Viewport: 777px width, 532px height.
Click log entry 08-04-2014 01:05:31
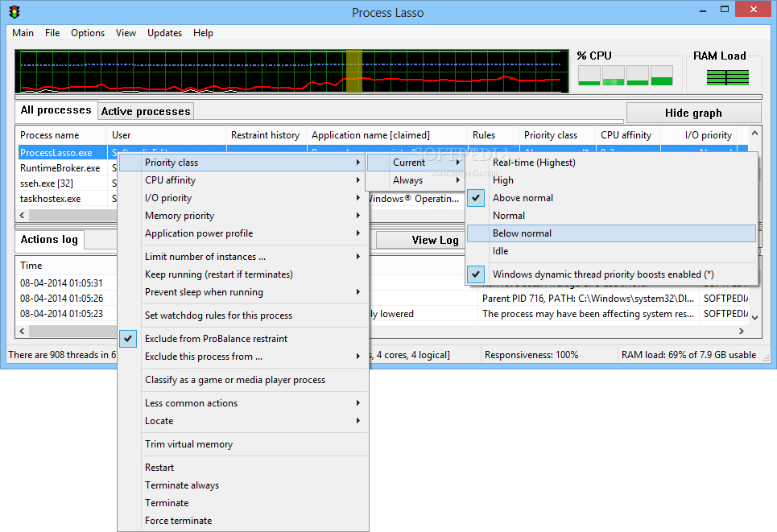pos(61,282)
